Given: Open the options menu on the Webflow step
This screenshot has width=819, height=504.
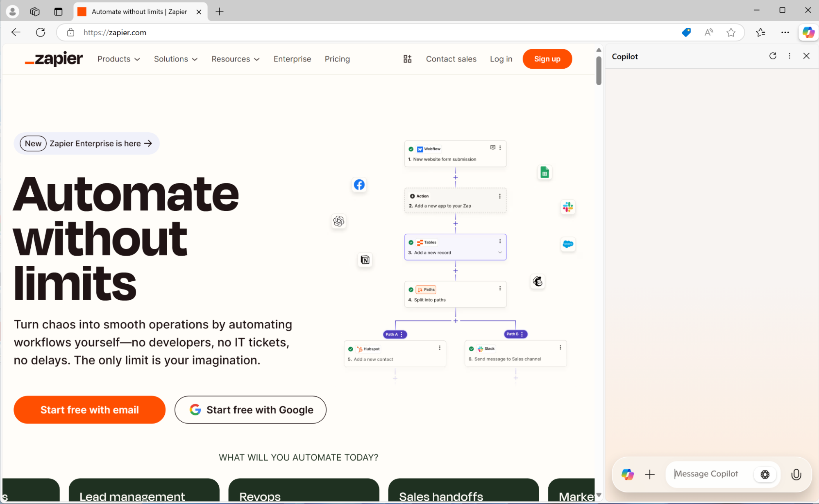Looking at the screenshot, I should (x=499, y=148).
